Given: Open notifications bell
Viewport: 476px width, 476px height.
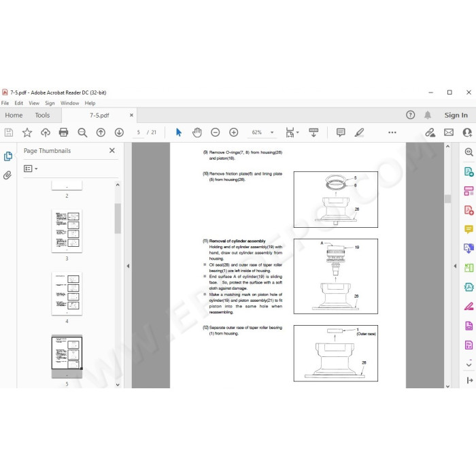Looking at the screenshot, I should pyautogui.click(x=428, y=115).
